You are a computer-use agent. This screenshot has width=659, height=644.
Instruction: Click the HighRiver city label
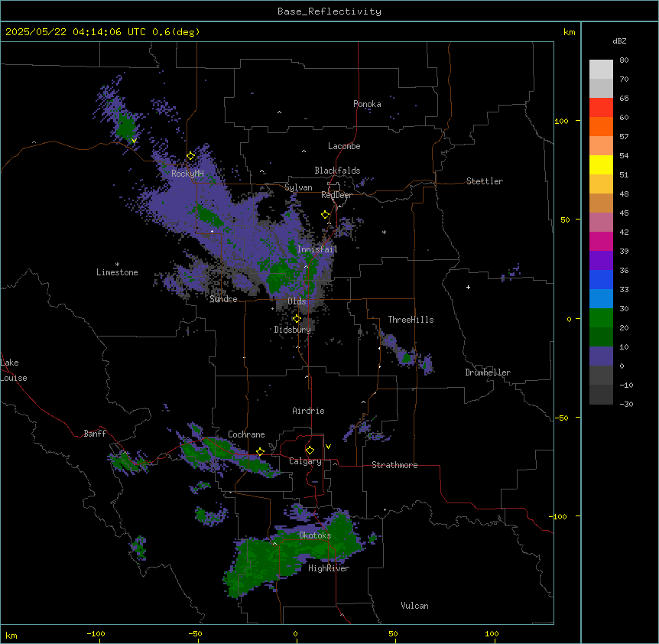(329, 568)
